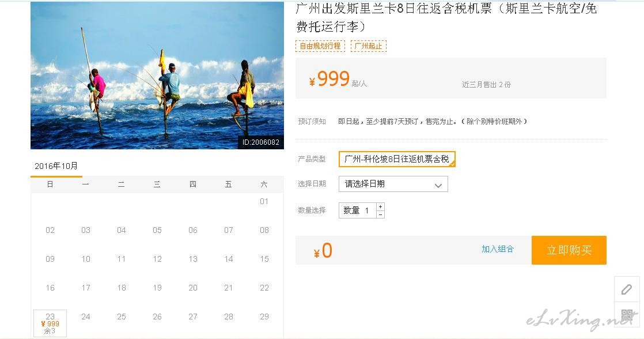Open the stilt fishermen product photo

(157, 75)
